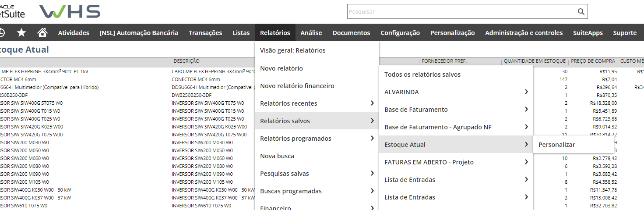Expand the ALVARINDA submenu arrow

526,92
